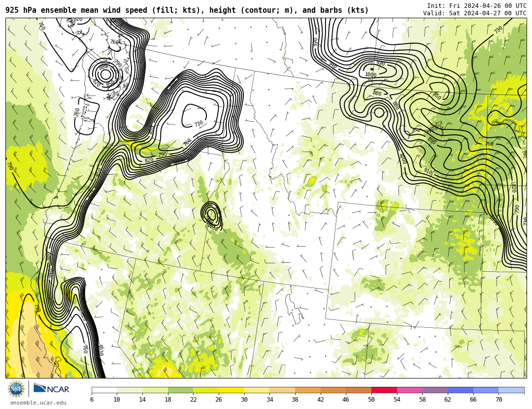Pick the light orange 38–42 kts swatch
This screenshot has height=409, width=532.
[x=308, y=390]
